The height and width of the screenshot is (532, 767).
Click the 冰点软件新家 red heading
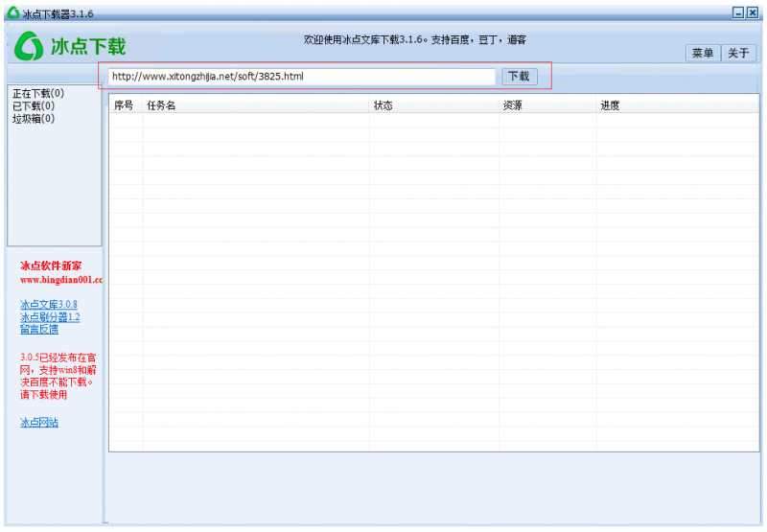point(51,266)
